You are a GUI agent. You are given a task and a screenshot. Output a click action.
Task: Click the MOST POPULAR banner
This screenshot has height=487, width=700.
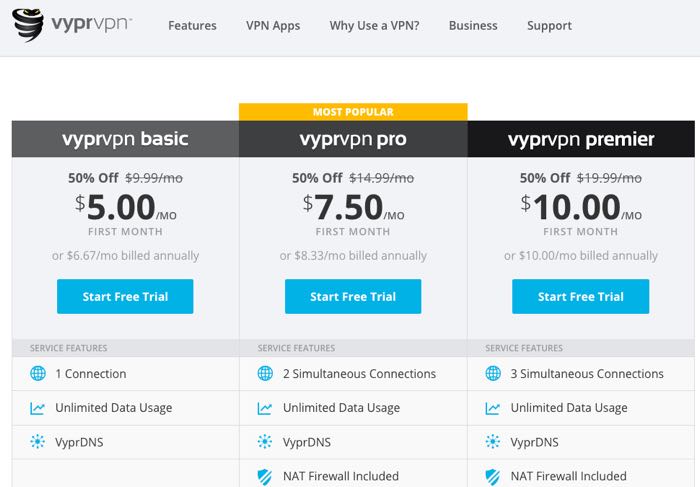[x=353, y=112]
